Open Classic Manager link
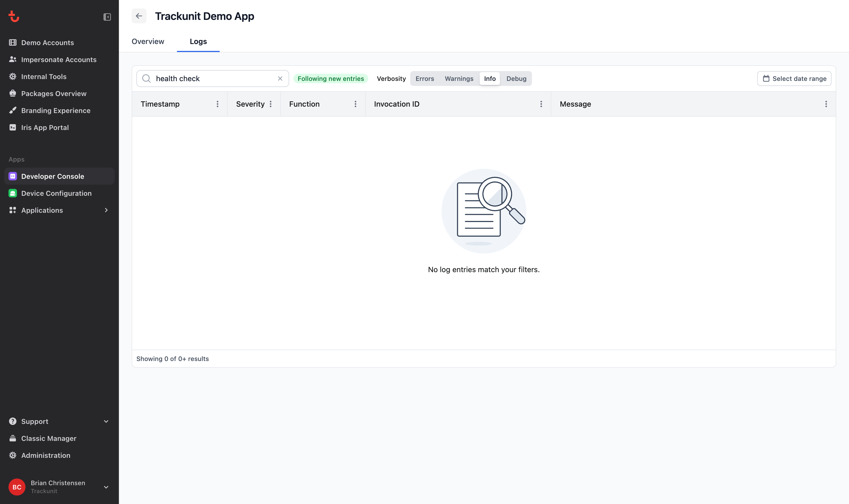 point(59,438)
